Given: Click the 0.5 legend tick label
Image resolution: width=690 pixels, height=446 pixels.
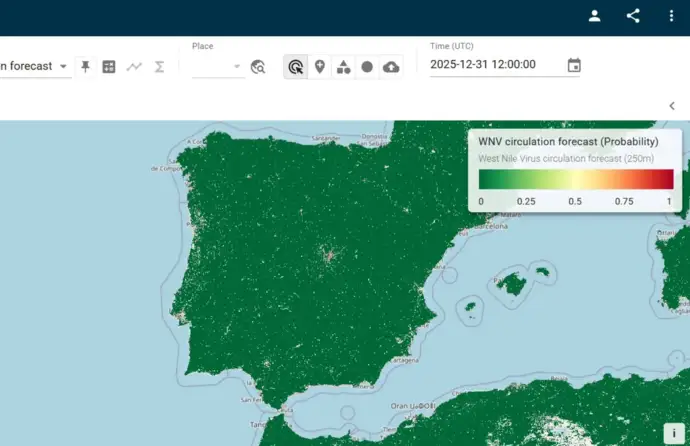Looking at the screenshot, I should [x=575, y=201].
